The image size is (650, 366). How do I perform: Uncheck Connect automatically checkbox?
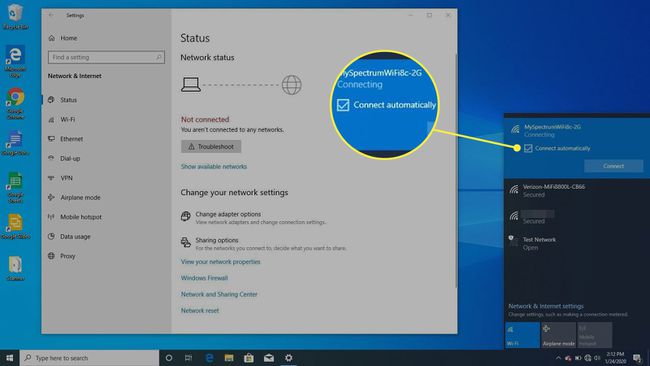[528, 148]
